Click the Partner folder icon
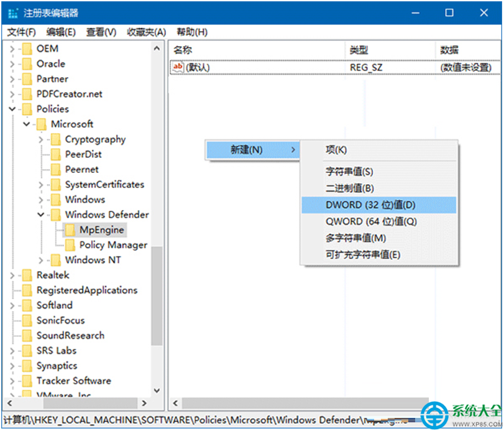This screenshot has width=504, height=431. 27,79
